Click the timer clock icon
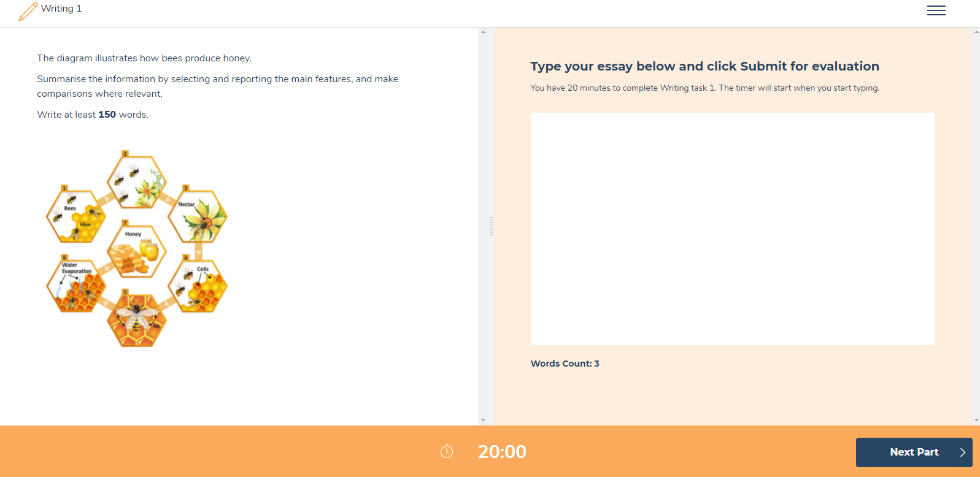The width and height of the screenshot is (980, 477). (447, 452)
